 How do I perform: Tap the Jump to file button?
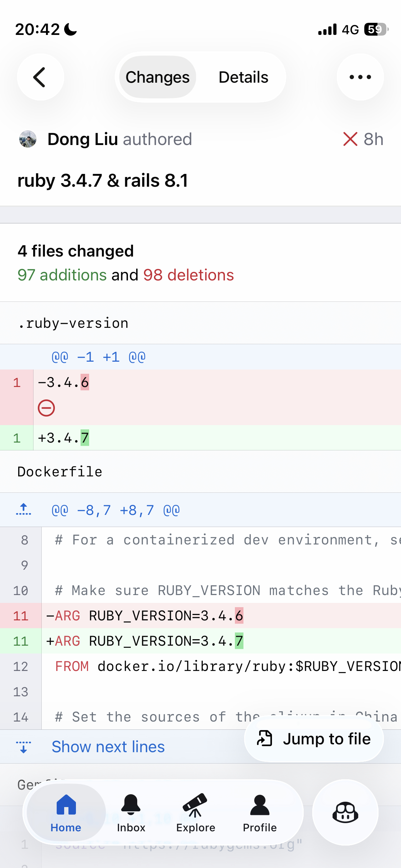[314, 739]
